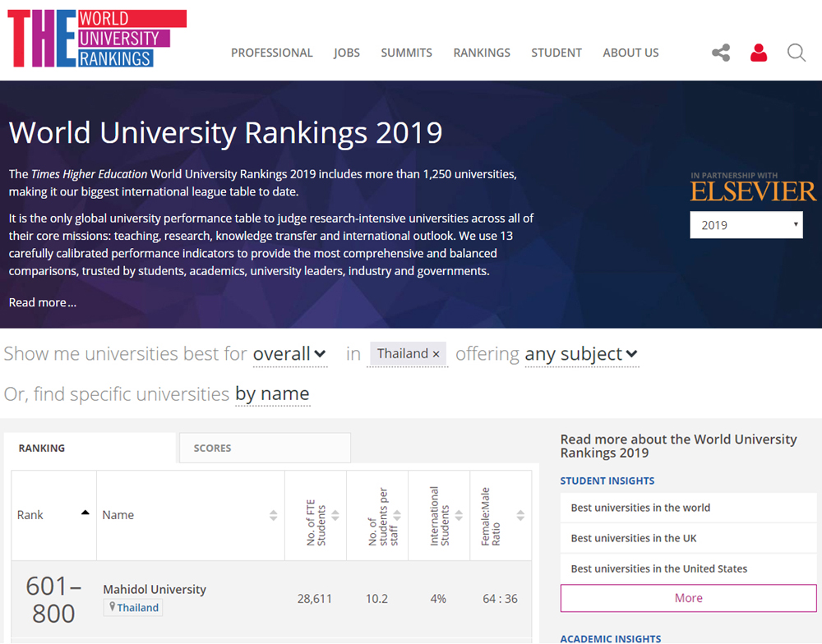
Task: Click the share icon in header
Action: 721,53
